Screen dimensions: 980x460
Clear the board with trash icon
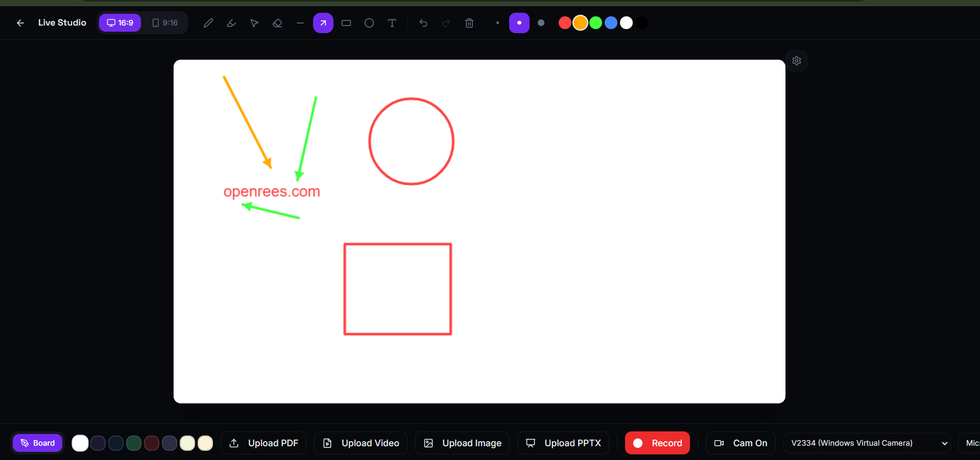coord(469,23)
